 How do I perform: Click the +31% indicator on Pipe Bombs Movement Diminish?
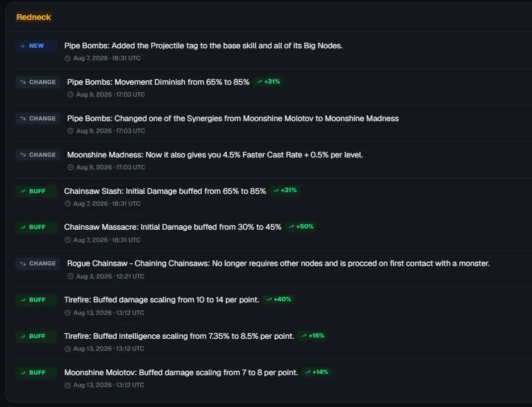[x=268, y=82]
